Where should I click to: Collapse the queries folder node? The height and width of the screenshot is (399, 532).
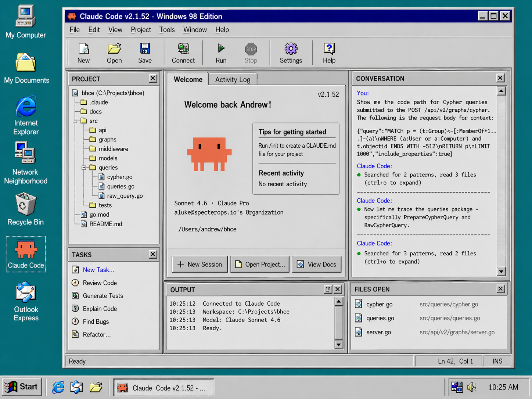[x=84, y=168]
